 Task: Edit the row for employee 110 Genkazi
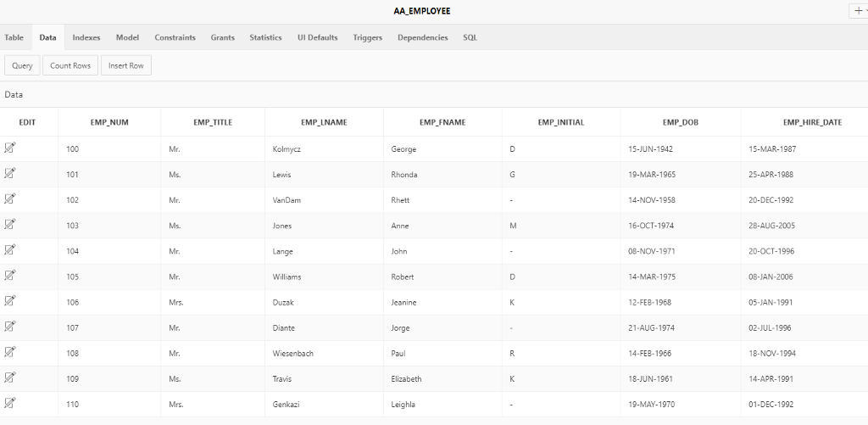[x=10, y=402]
